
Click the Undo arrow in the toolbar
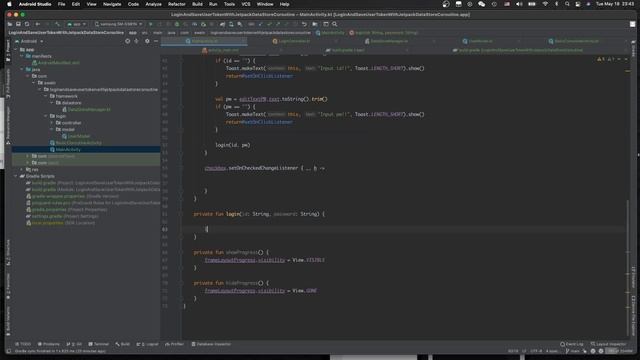tap(304, 24)
